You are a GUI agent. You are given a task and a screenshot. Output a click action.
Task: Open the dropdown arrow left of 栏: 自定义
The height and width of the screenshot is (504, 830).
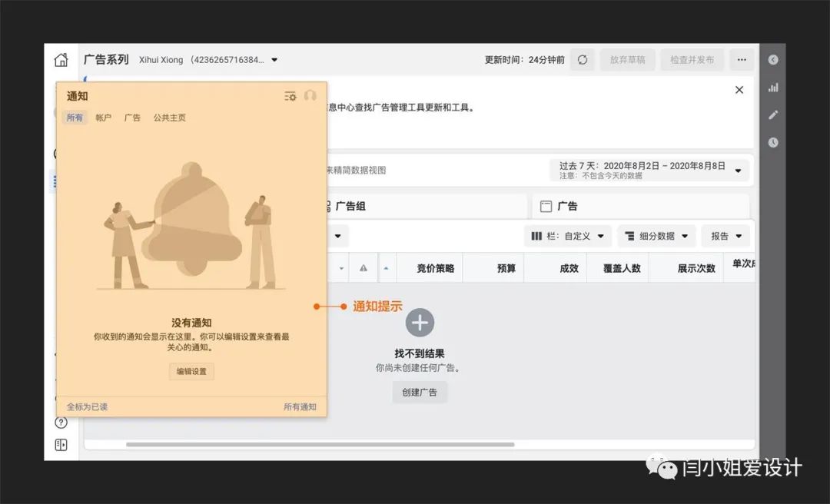[x=337, y=236]
